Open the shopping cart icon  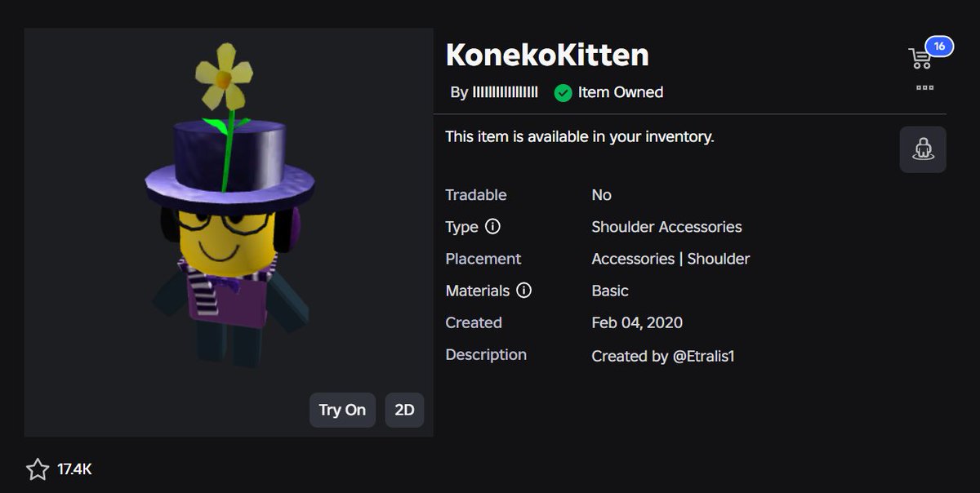[x=920, y=58]
